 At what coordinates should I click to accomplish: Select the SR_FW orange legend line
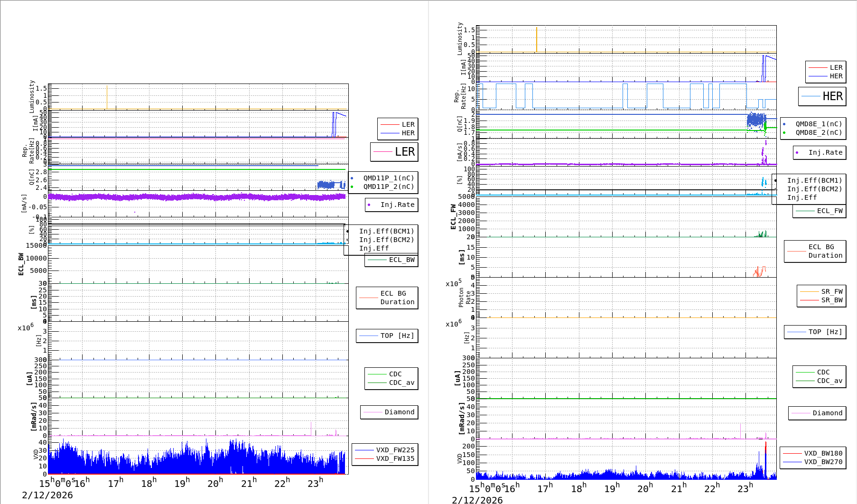pos(809,291)
